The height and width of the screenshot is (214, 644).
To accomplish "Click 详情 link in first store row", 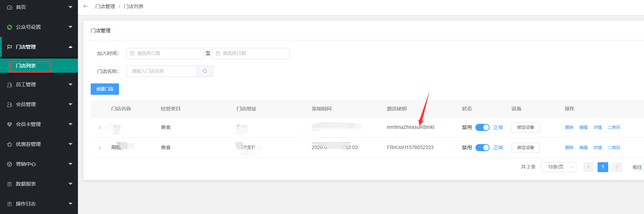I will [598, 127].
